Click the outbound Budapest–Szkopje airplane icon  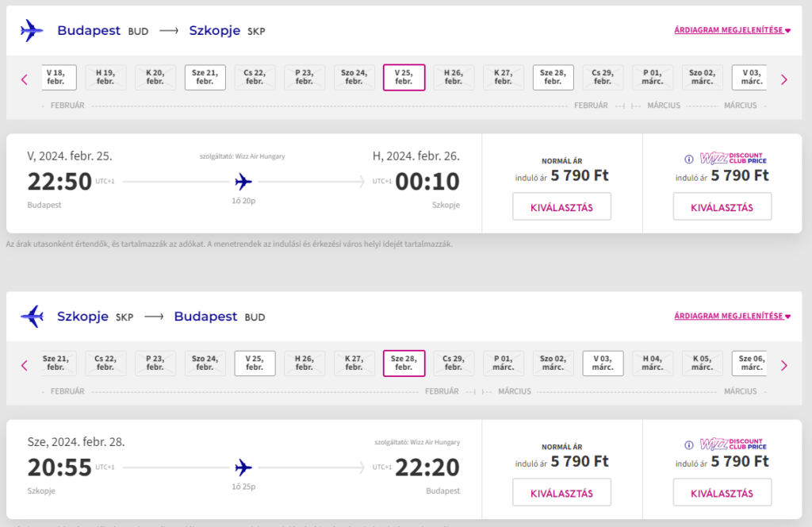click(32, 31)
